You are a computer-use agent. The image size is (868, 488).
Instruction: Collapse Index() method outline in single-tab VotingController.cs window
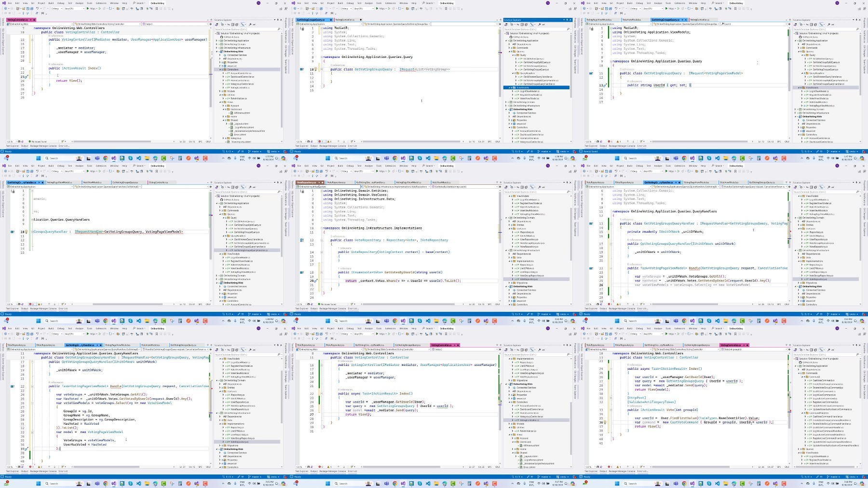32,68
